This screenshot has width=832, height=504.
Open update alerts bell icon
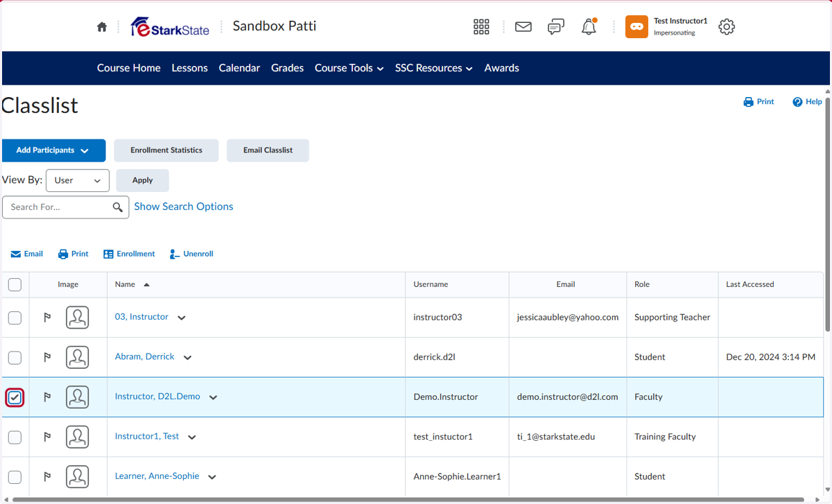point(589,27)
